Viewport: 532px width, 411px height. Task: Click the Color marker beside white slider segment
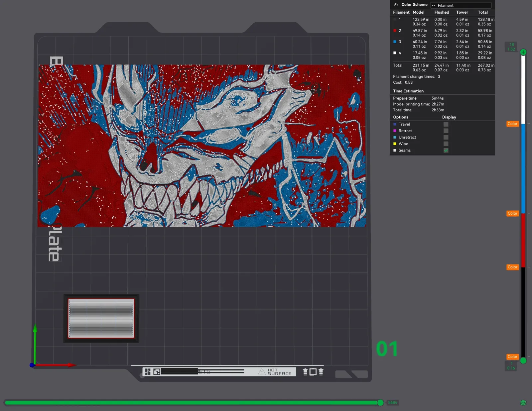(x=512, y=124)
